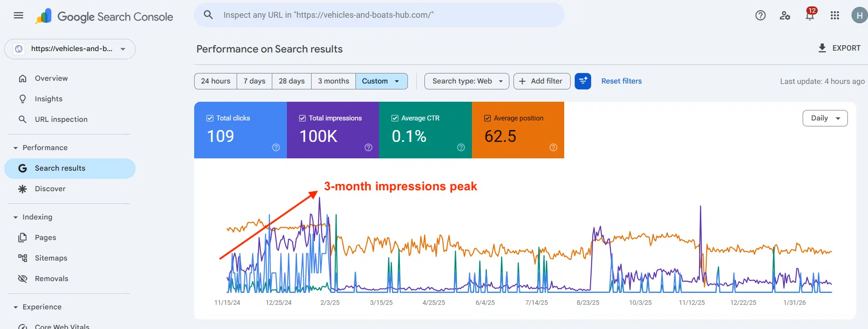868x329 pixels.
Task: Open Sitemaps in the sidebar
Action: point(51,258)
